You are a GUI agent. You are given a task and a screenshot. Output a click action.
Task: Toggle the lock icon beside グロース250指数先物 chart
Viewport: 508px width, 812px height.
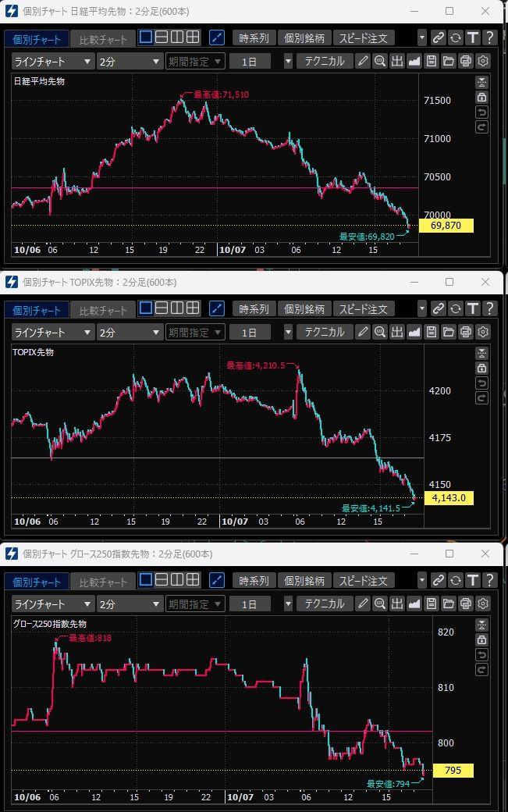click(x=481, y=639)
